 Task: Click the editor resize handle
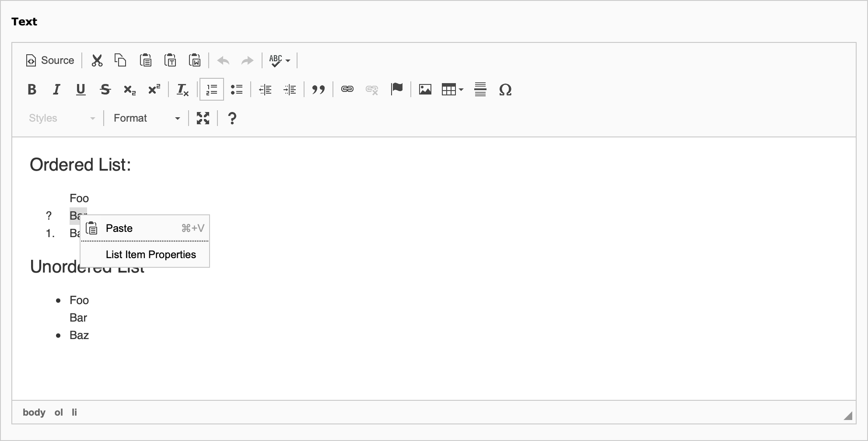click(x=848, y=416)
